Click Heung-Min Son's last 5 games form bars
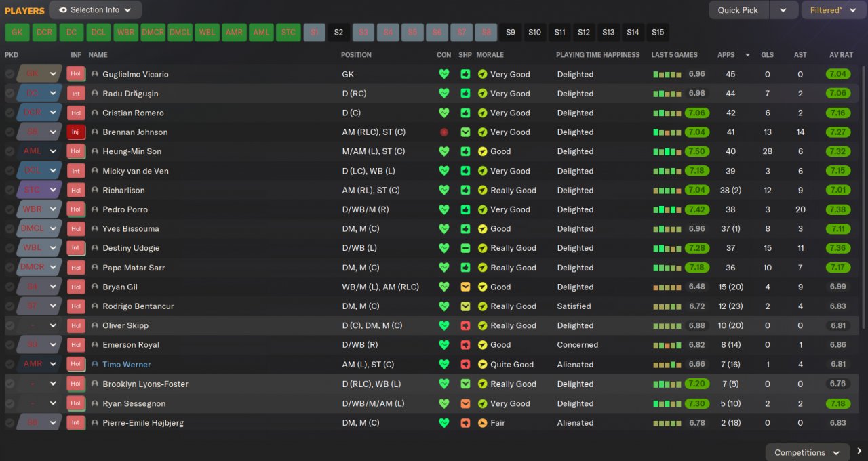 [667, 152]
